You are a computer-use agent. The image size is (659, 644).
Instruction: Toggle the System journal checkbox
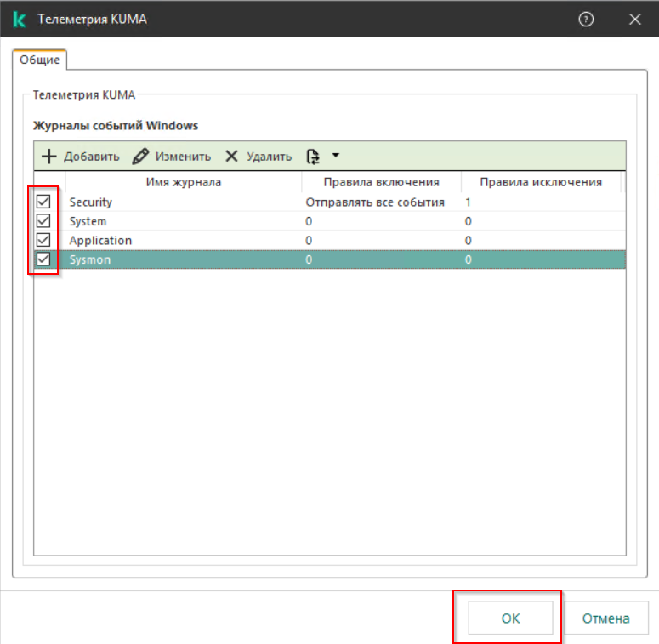(43, 221)
